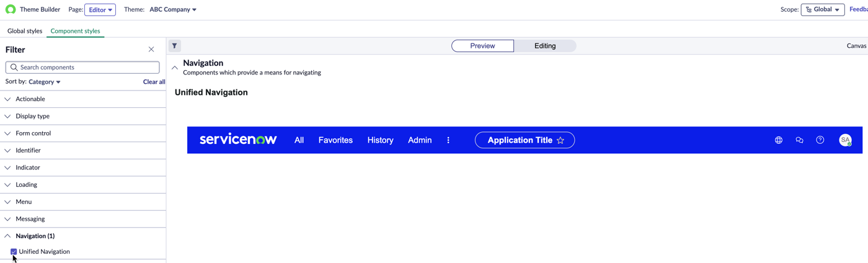
Task: Click the Canvas control at right
Action: coord(857,46)
